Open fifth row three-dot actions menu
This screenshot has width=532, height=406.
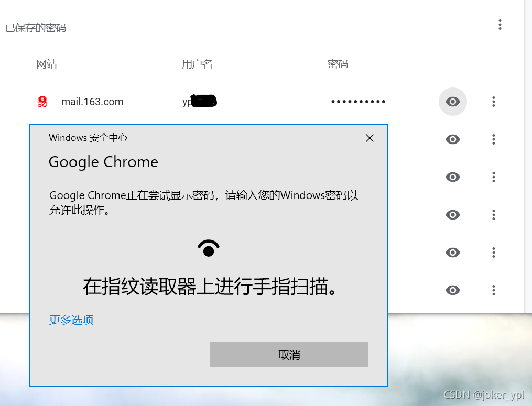pos(494,253)
